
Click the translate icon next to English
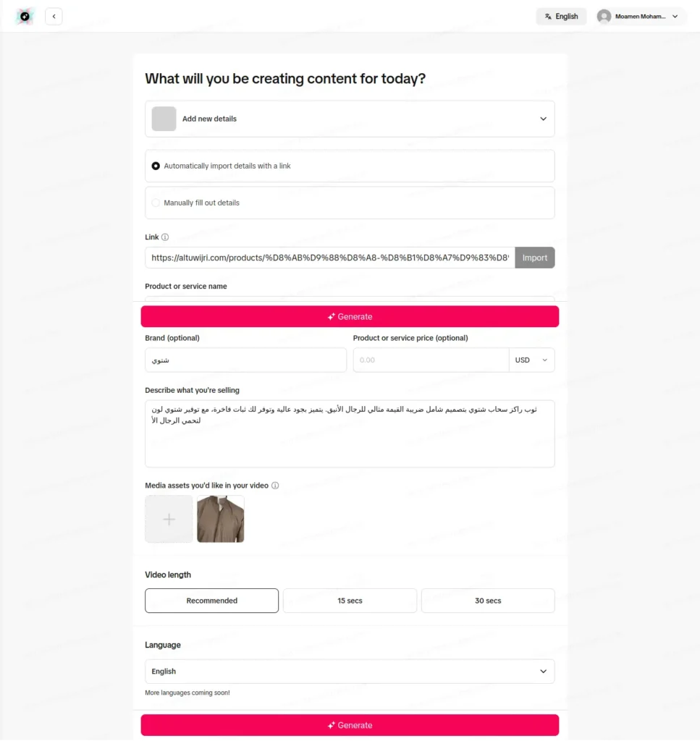548,17
